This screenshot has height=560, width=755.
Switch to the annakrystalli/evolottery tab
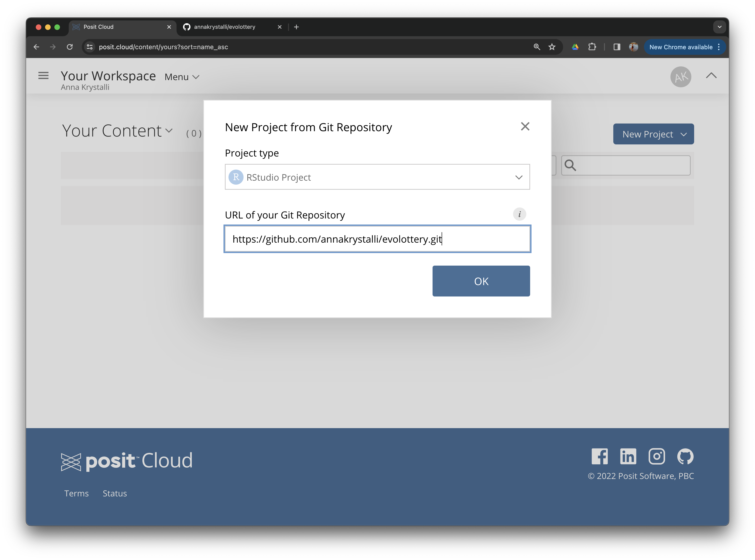[x=225, y=27]
